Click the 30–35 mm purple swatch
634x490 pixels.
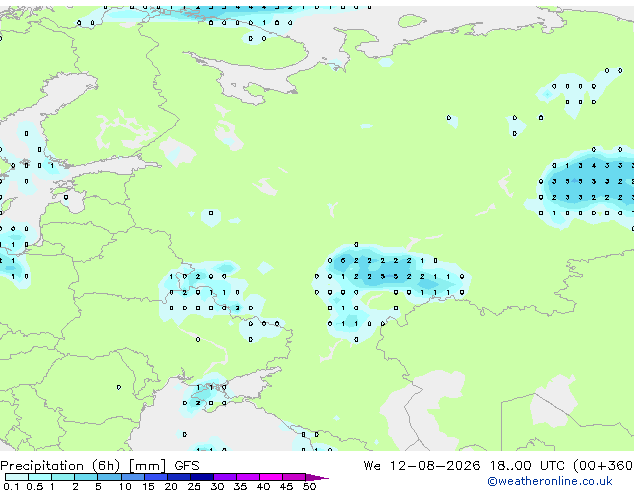[225, 477]
